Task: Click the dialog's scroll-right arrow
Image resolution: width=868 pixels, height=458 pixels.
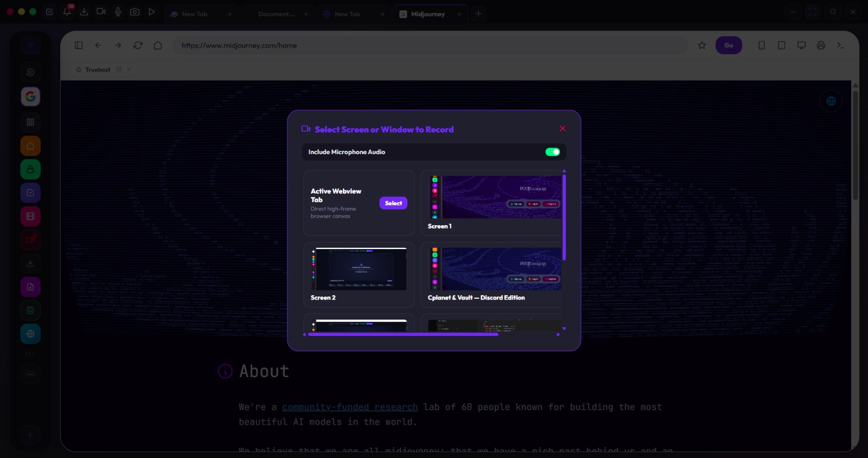Action: coord(558,335)
